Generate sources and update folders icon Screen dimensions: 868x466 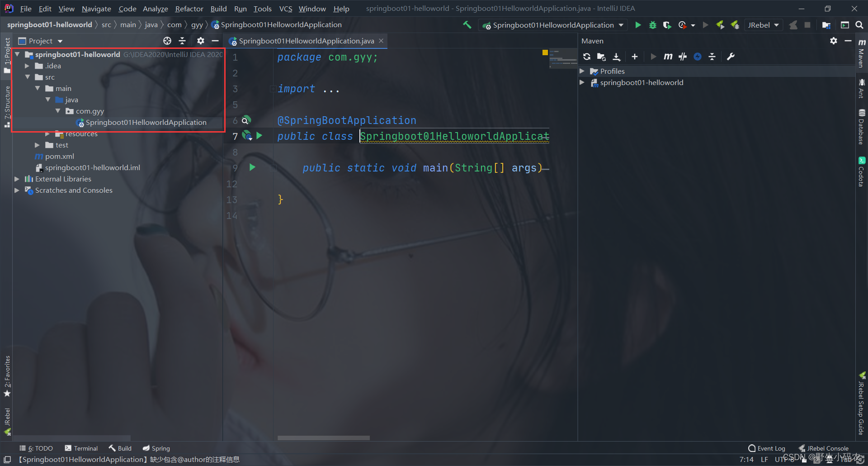point(601,57)
